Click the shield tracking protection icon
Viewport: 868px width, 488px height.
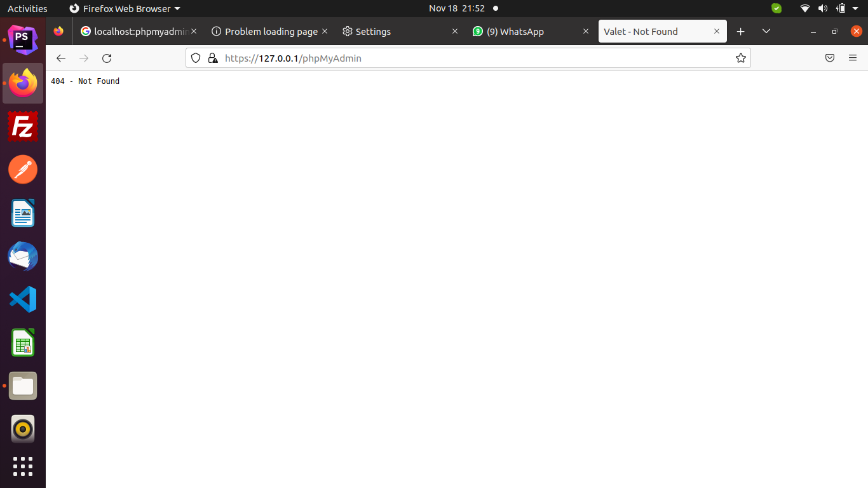pos(196,58)
